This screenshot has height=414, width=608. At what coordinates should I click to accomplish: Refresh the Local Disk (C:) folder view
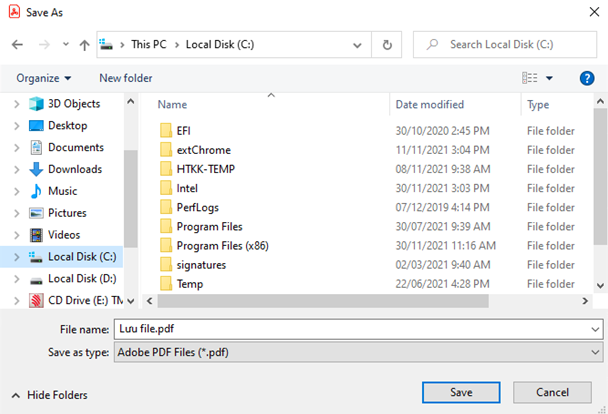[387, 45]
